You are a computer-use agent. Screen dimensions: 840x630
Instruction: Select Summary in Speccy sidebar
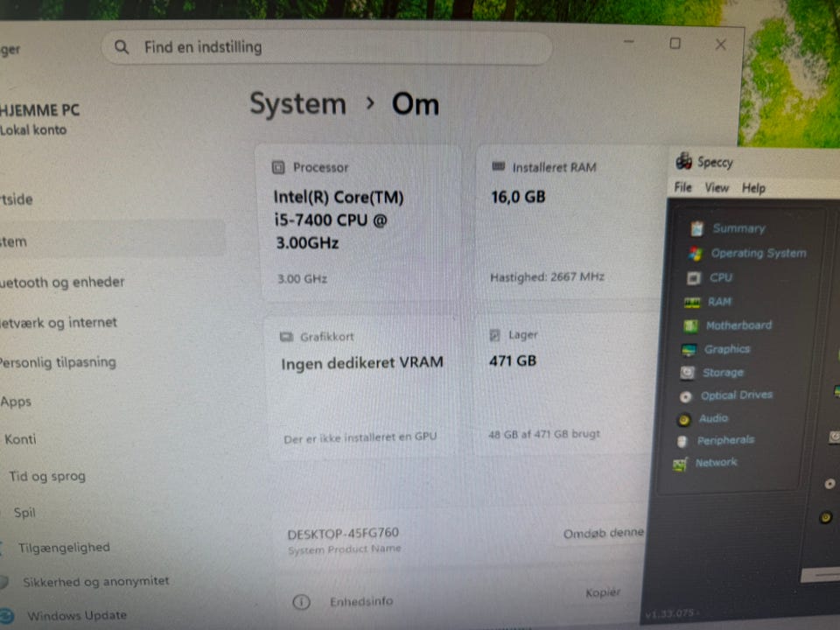(738, 228)
